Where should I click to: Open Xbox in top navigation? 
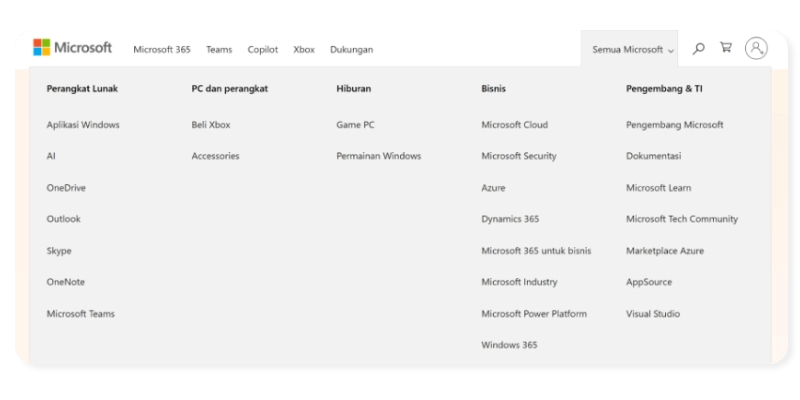pyautogui.click(x=304, y=49)
